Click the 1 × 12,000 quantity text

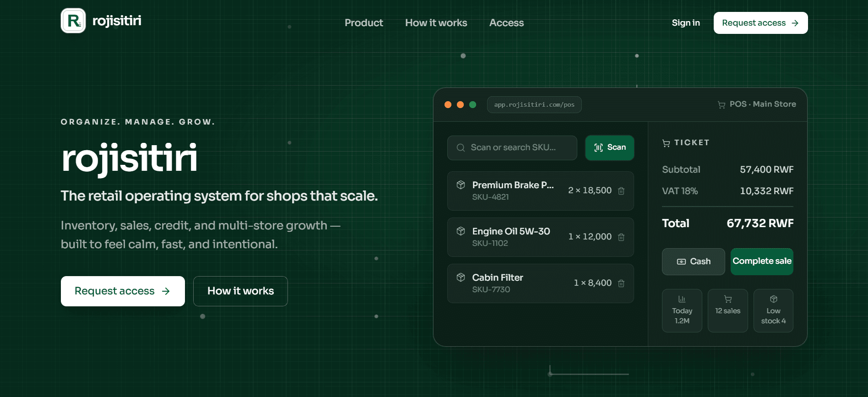(590, 237)
